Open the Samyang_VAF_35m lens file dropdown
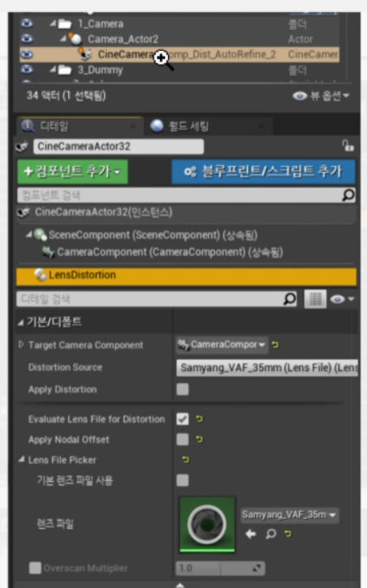Image resolution: width=367 pixels, height=588 pixels. pos(289,515)
